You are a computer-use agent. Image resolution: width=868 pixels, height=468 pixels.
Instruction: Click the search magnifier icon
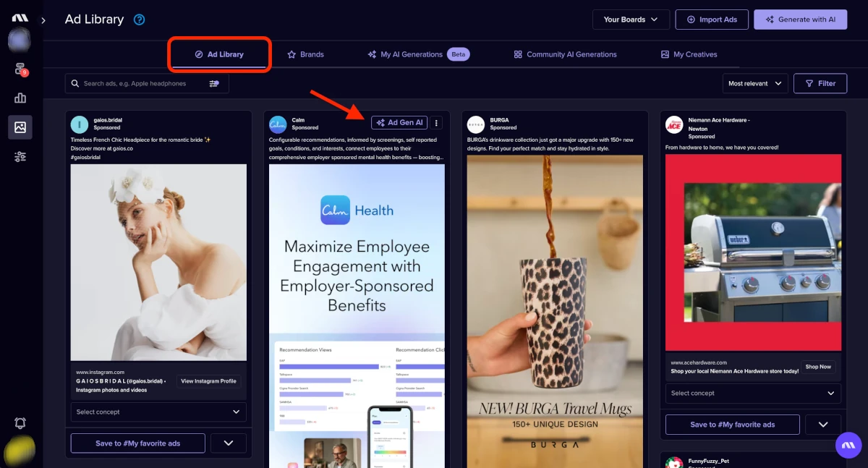(x=75, y=84)
